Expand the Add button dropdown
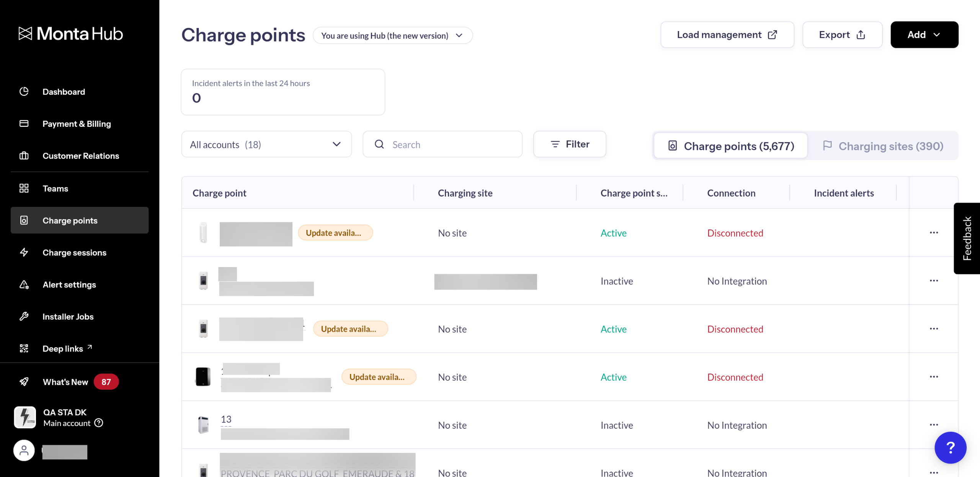The height and width of the screenshot is (477, 980). click(924, 35)
